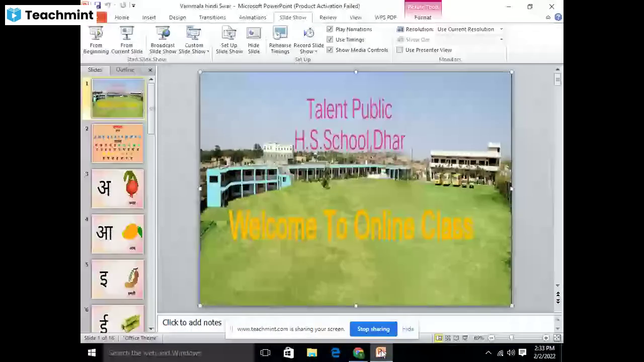Open Task View on taskbar
644x362 pixels.
tap(265, 353)
